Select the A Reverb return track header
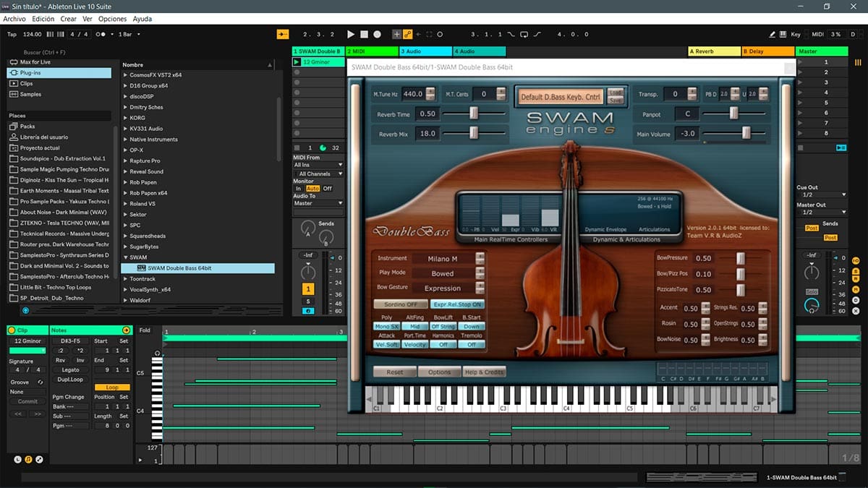Screen dimensions: 868x488 (714, 51)
